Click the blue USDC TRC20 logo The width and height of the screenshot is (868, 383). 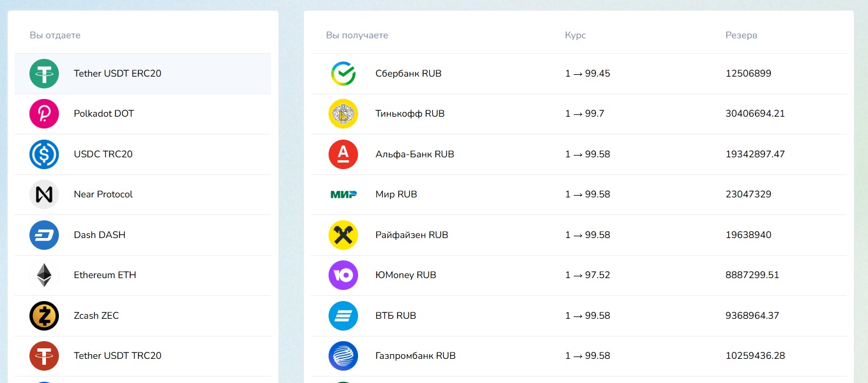(44, 154)
